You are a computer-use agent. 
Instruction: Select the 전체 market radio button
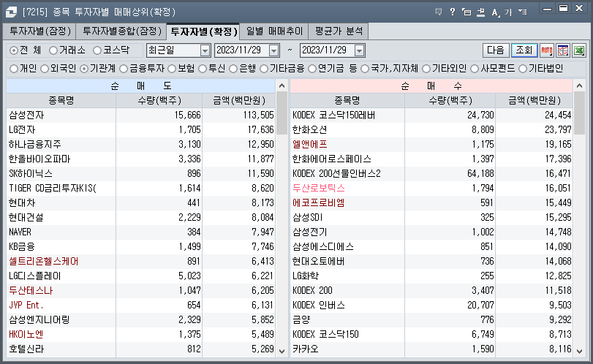(x=14, y=50)
